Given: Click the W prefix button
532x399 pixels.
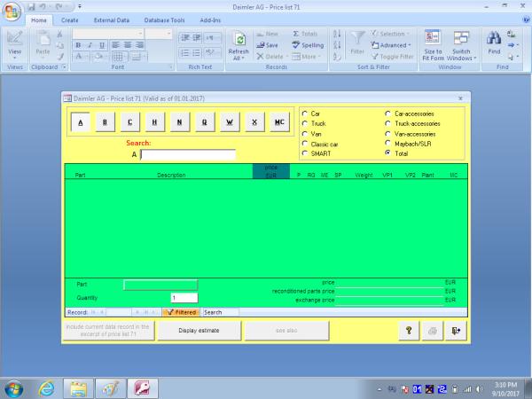Looking at the screenshot, I should coord(230,122).
